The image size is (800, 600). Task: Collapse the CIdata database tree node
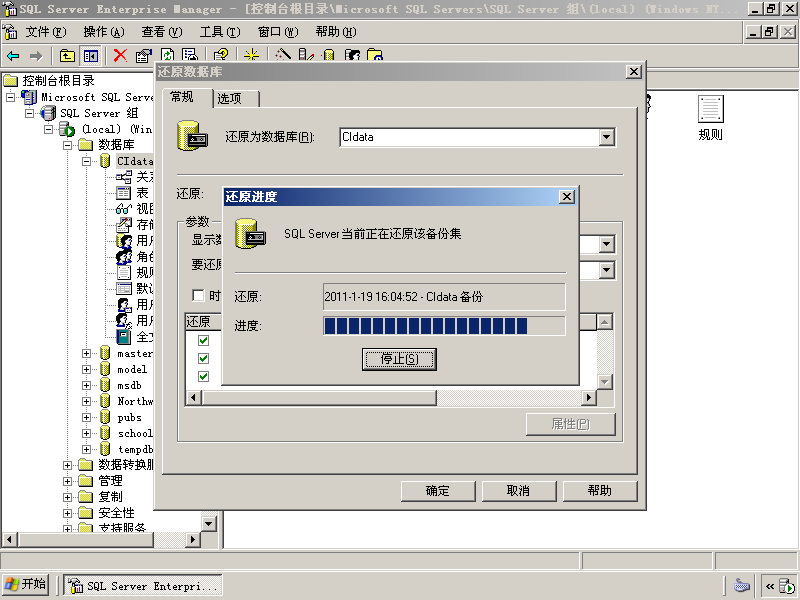(x=86, y=161)
